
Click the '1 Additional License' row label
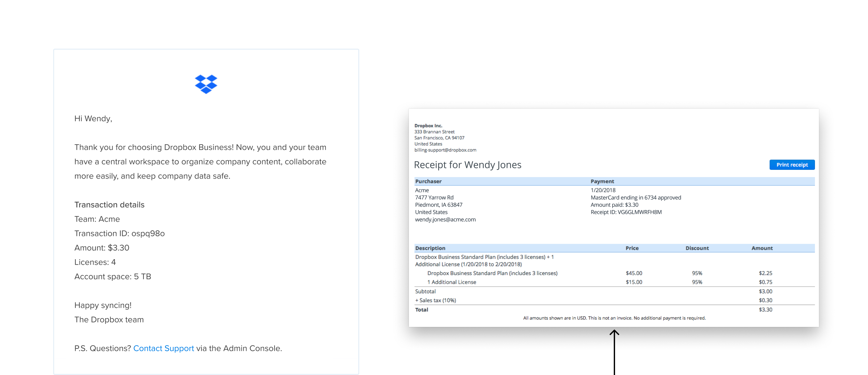coord(452,282)
